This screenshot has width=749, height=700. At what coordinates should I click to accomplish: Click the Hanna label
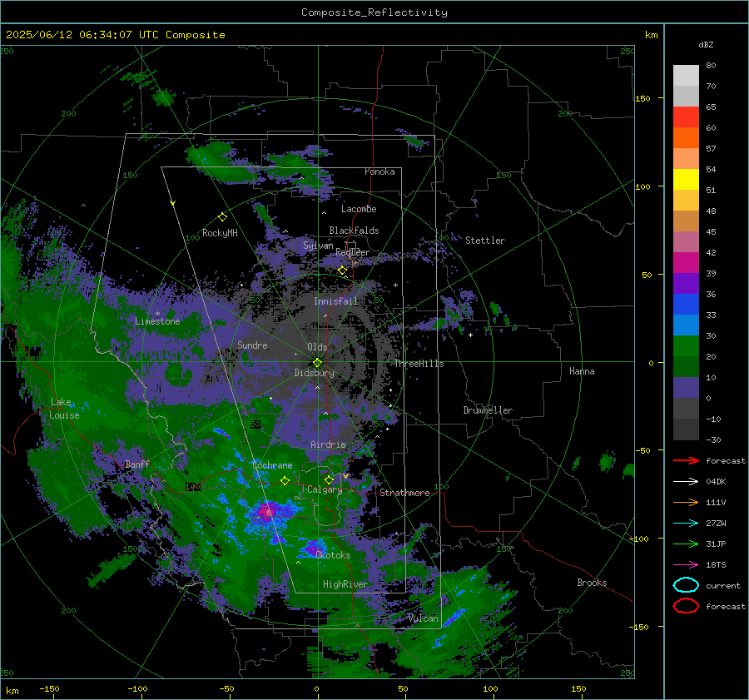[x=582, y=371]
